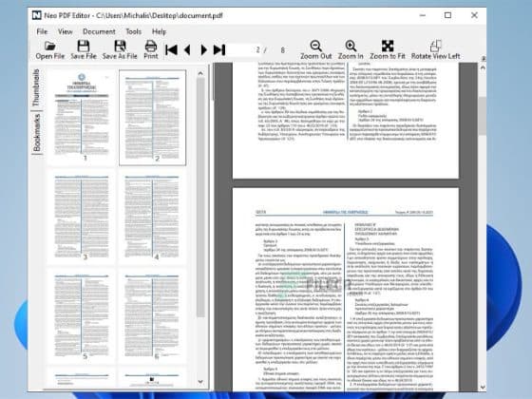The width and height of the screenshot is (532, 399).
Task: Select page 5 thumbnail
Action: [x=82, y=316]
